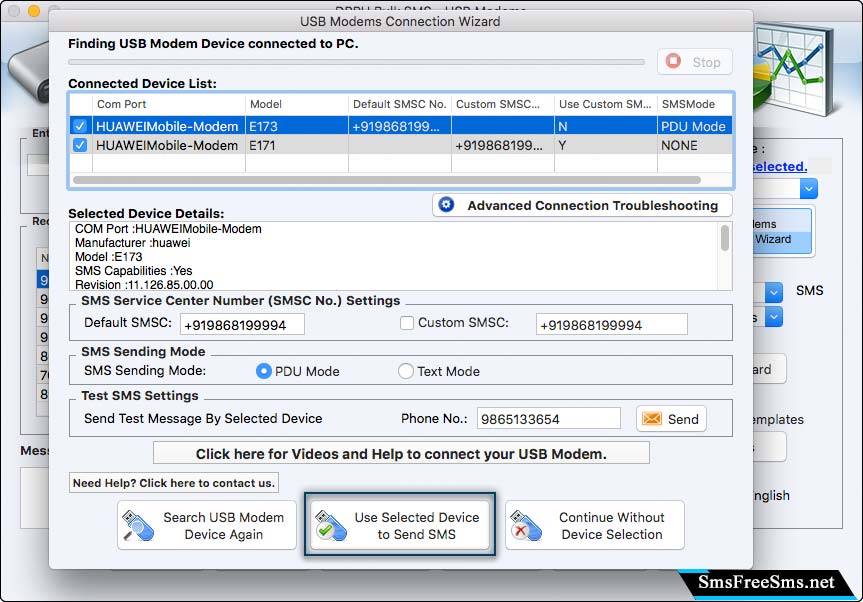Click the Use Custom SM... column header
This screenshot has height=602, width=863.
point(605,104)
